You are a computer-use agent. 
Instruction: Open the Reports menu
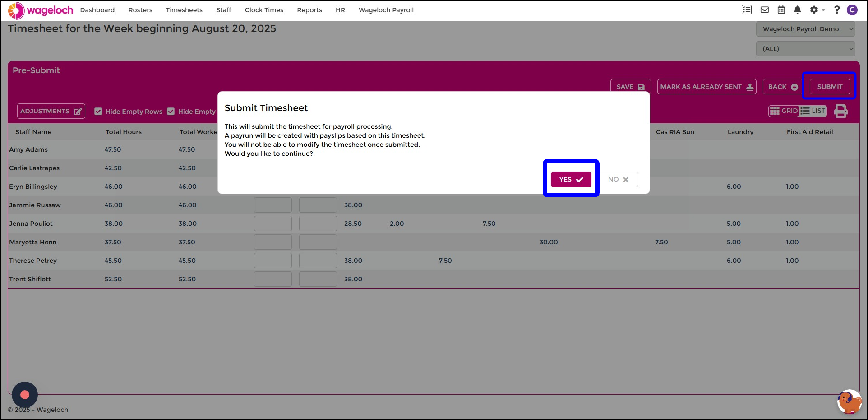pyautogui.click(x=309, y=10)
